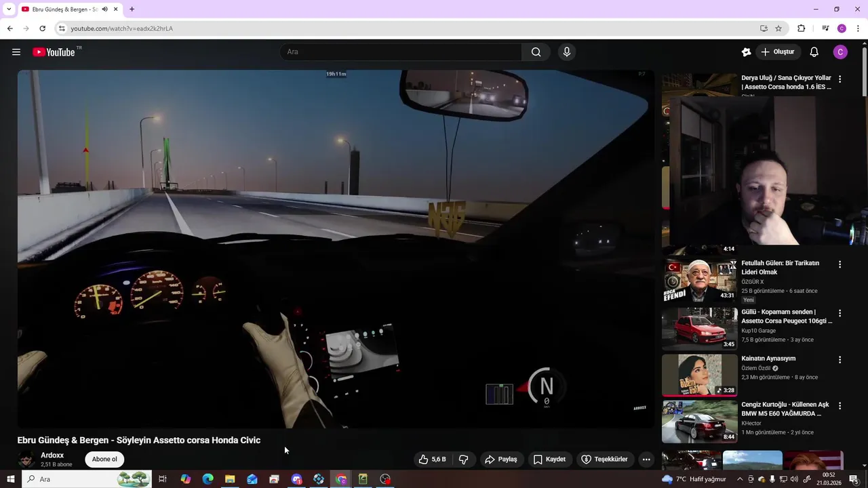868x488 pixels.
Task: Subscribe with the Abone ol button
Action: point(104,460)
